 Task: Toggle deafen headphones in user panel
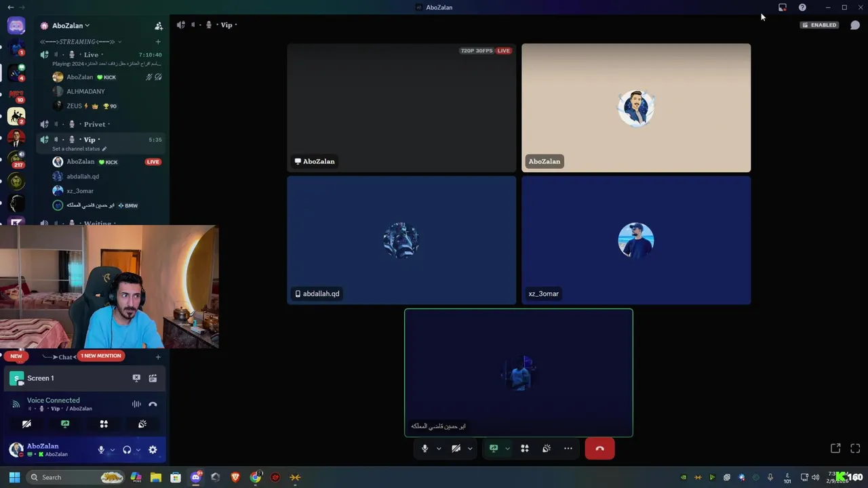point(127,449)
